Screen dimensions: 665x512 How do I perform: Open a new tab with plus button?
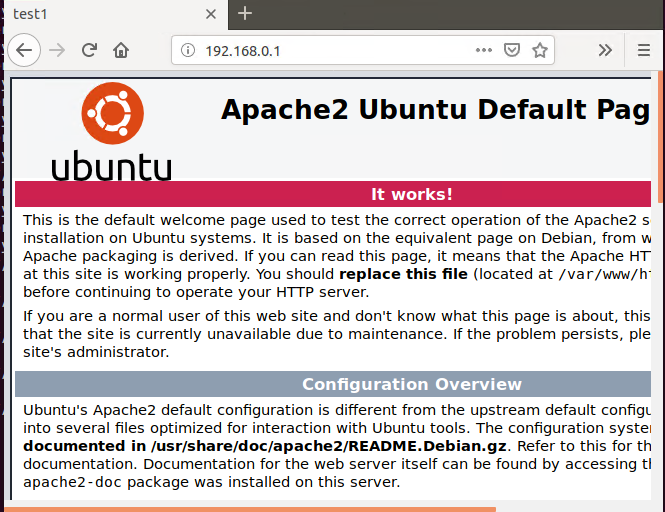245,14
